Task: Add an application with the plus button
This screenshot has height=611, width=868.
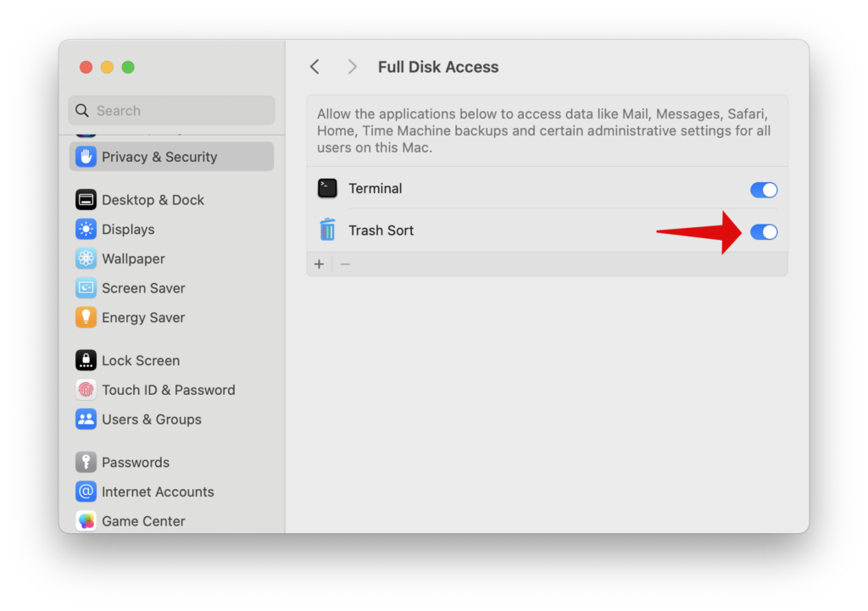Action: point(319,264)
